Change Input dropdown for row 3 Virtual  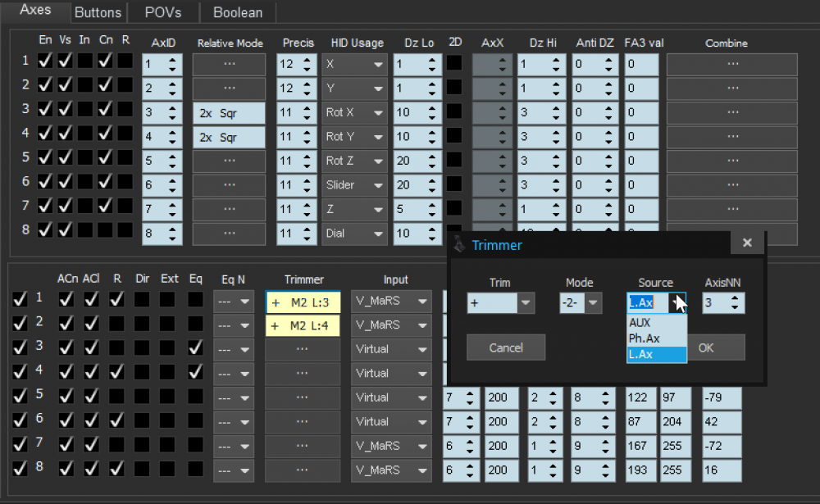click(x=389, y=348)
